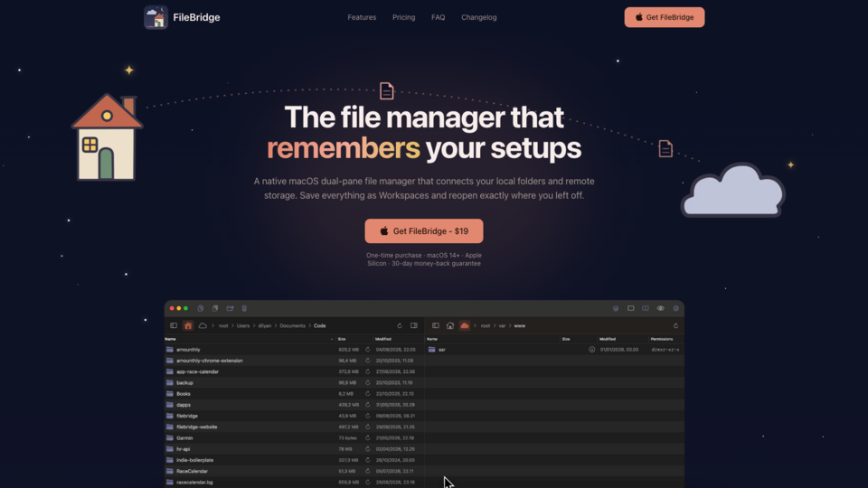Click 'Code' breadcrumb in left pane
Screen dimensions: 868x488
click(320, 326)
